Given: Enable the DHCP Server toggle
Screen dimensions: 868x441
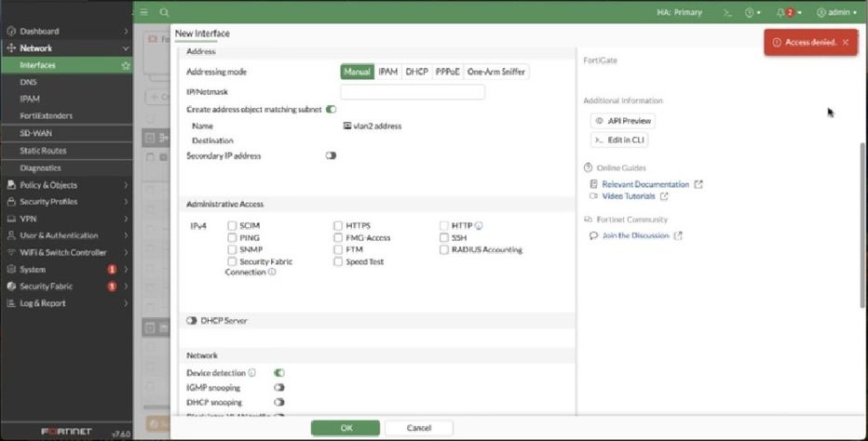Looking at the screenshot, I should pyautogui.click(x=192, y=321).
